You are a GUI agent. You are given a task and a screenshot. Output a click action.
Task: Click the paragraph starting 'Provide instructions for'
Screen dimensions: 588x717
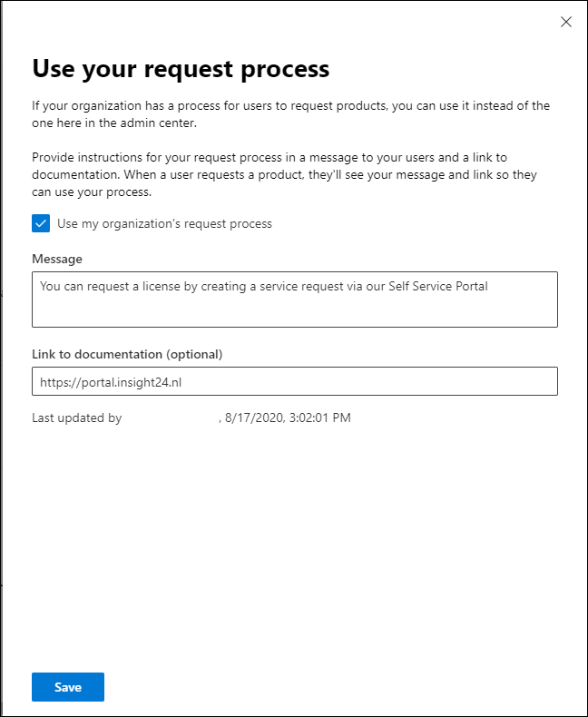coord(284,174)
